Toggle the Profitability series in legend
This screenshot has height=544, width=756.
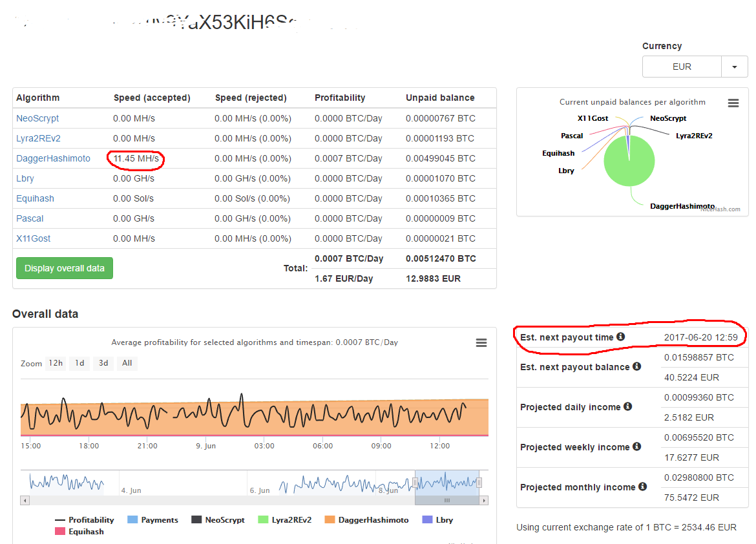click(x=85, y=520)
